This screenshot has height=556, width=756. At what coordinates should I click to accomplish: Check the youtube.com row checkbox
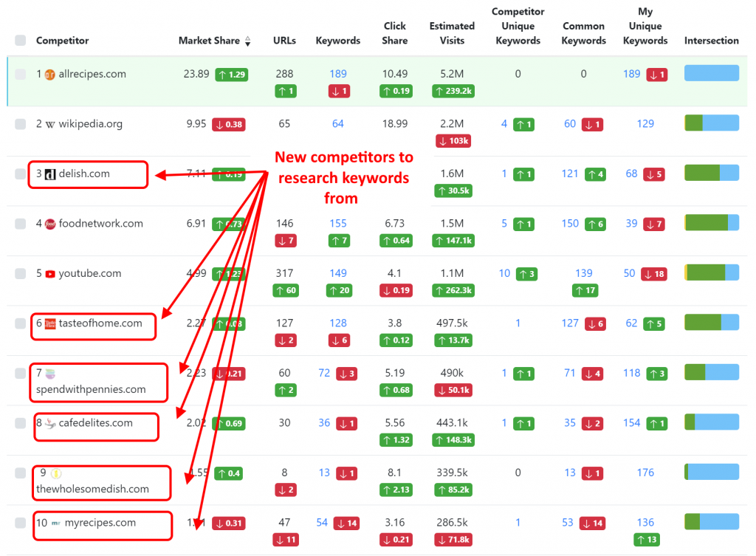pos(20,273)
